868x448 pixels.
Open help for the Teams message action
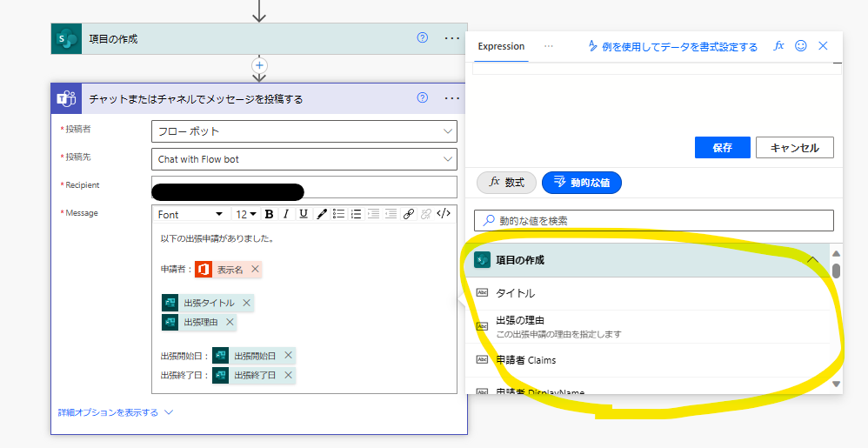pos(423,97)
